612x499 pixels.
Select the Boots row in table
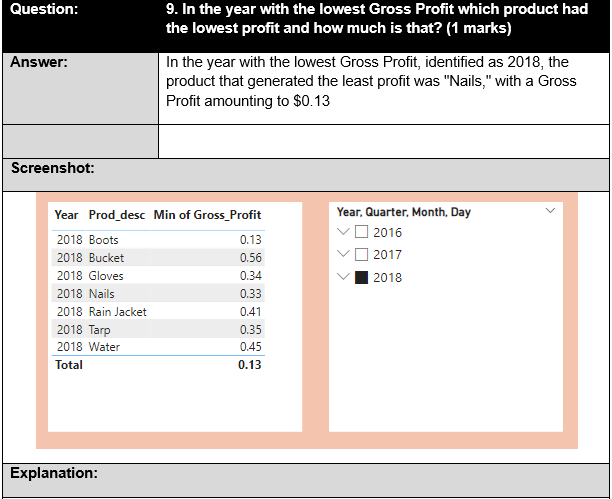click(x=103, y=240)
